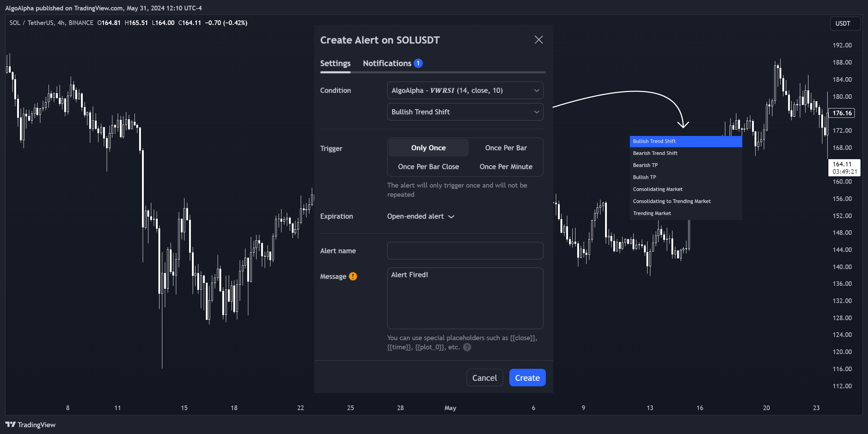Select the Once Per Bar trigger
The height and width of the screenshot is (434, 868).
(506, 148)
